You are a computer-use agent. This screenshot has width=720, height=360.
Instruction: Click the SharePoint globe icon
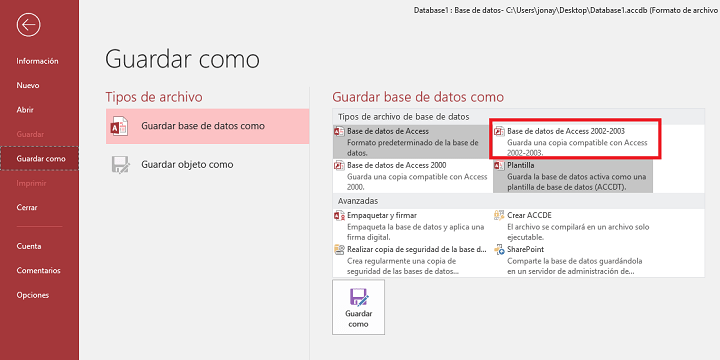(499, 250)
